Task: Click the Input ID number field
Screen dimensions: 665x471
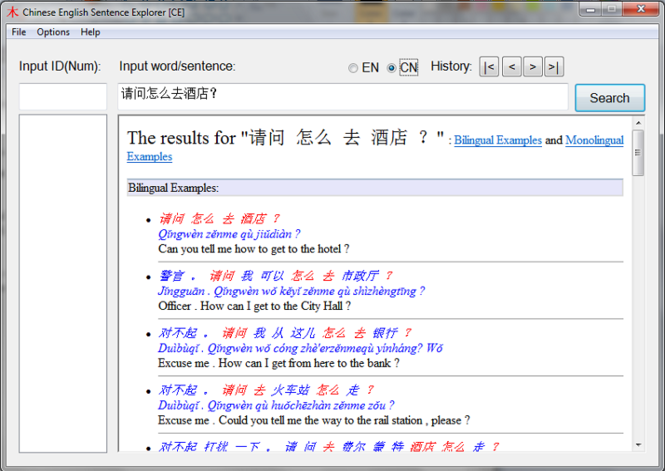Action: [x=63, y=97]
